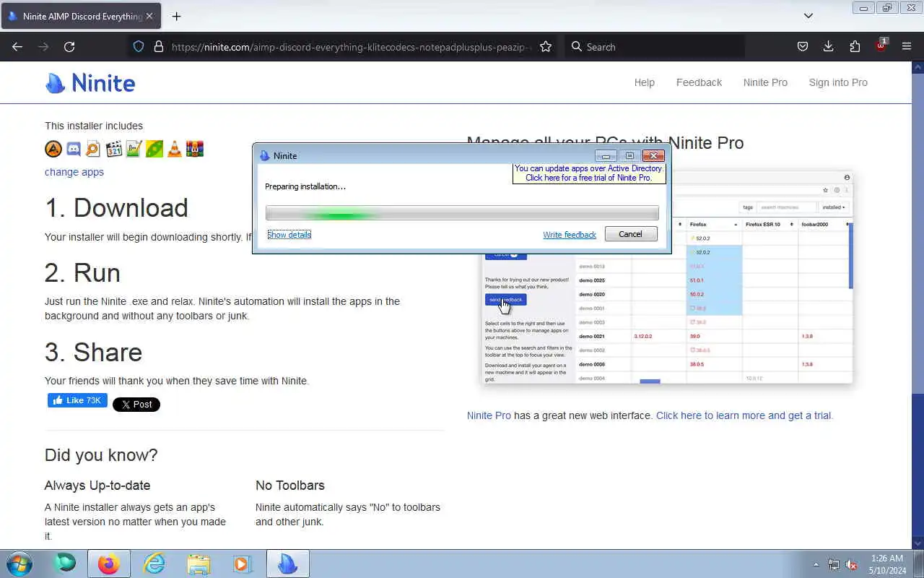Switch to Ninite installer taskbar button
The image size is (924, 578).
pos(288,564)
